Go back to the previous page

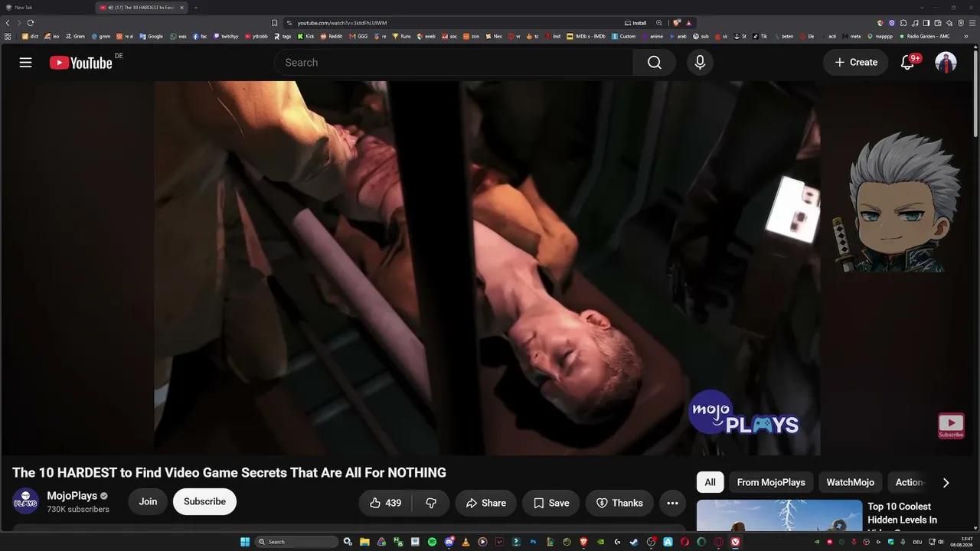pyautogui.click(x=8, y=23)
